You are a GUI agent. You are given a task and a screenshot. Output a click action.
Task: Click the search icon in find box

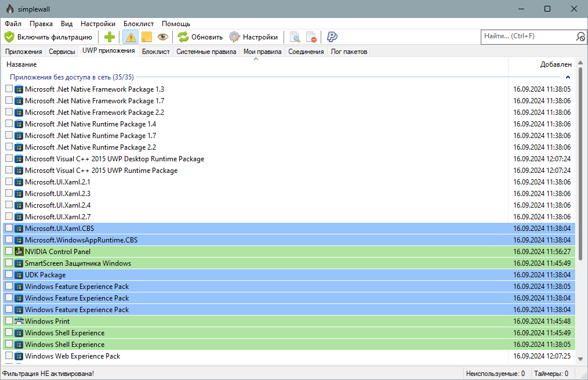580,37
